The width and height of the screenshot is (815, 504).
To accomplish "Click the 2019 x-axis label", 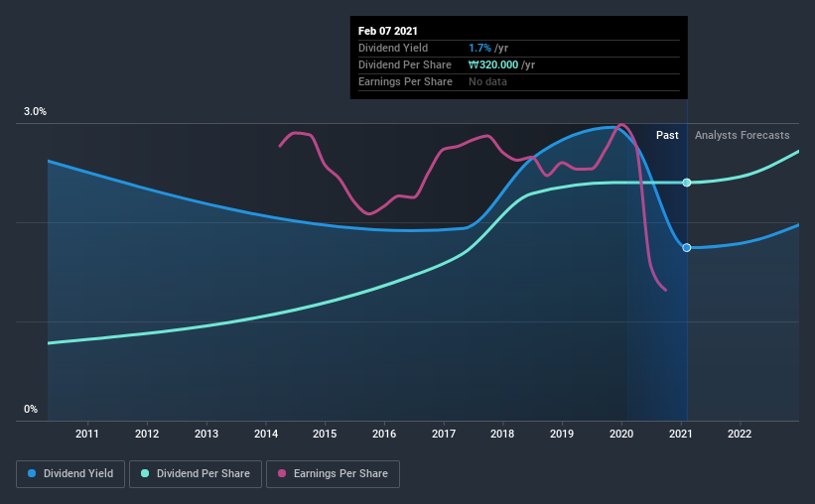I will click(x=562, y=434).
